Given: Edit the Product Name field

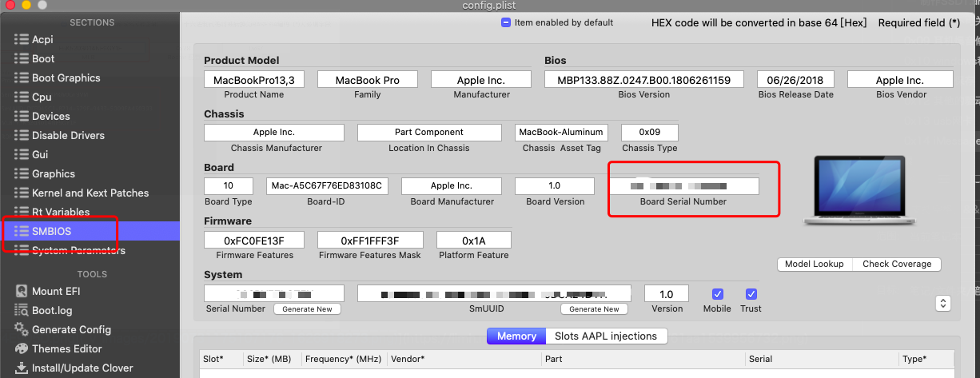Looking at the screenshot, I should (254, 80).
